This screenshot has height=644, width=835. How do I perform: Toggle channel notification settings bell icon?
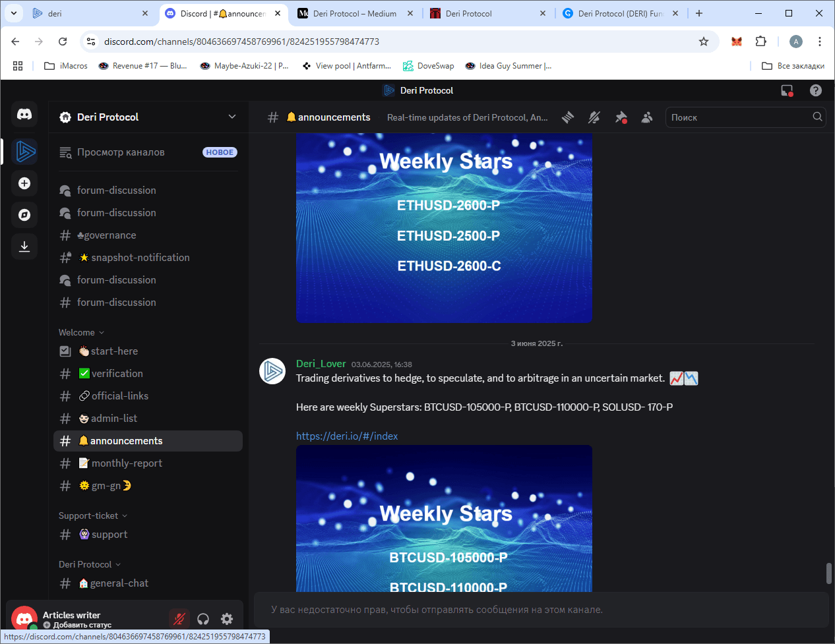[594, 117]
